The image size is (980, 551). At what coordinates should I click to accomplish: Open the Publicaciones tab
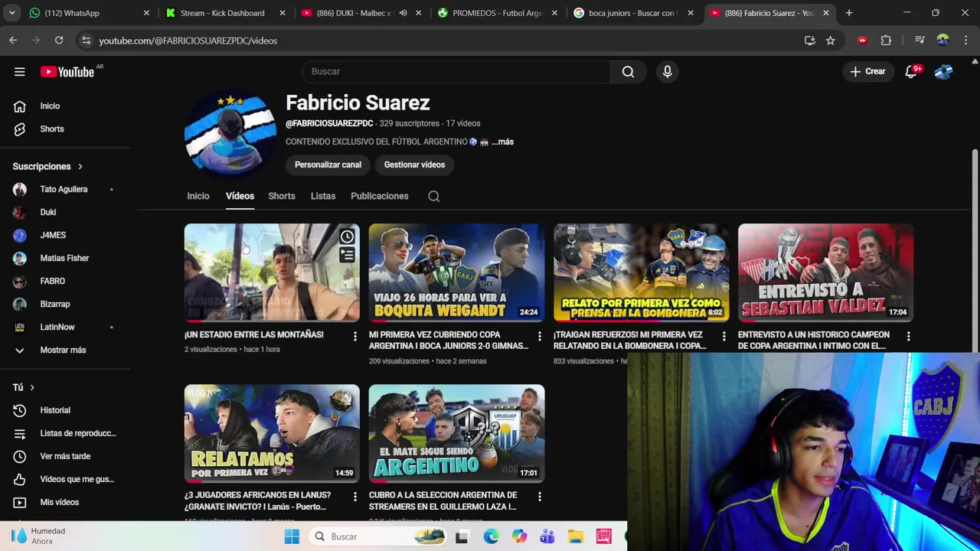pyautogui.click(x=380, y=196)
